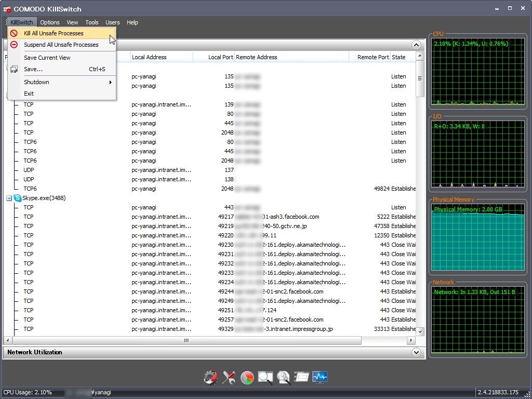Click the COMODO KillSwitch title bar icon
532x399 pixels.
(x=7, y=9)
